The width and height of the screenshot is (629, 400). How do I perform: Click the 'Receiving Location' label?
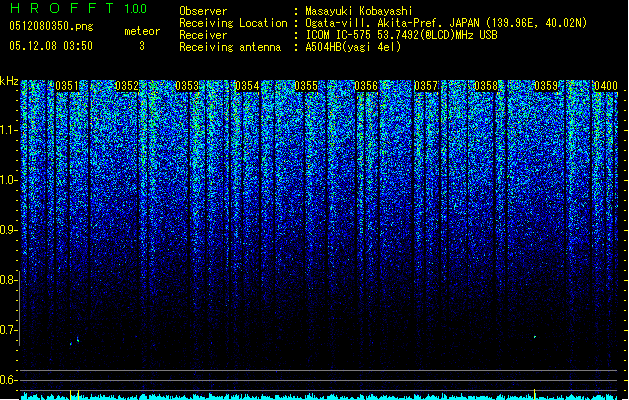point(233,23)
